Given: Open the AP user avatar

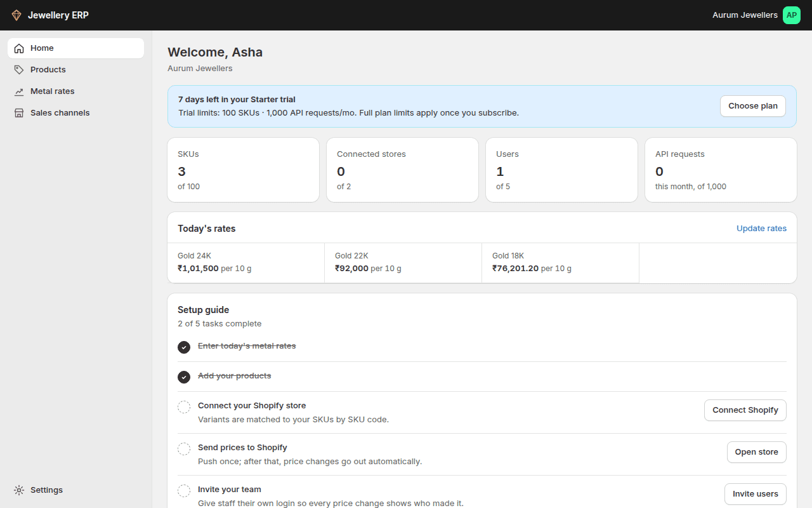Looking at the screenshot, I should click(x=792, y=15).
